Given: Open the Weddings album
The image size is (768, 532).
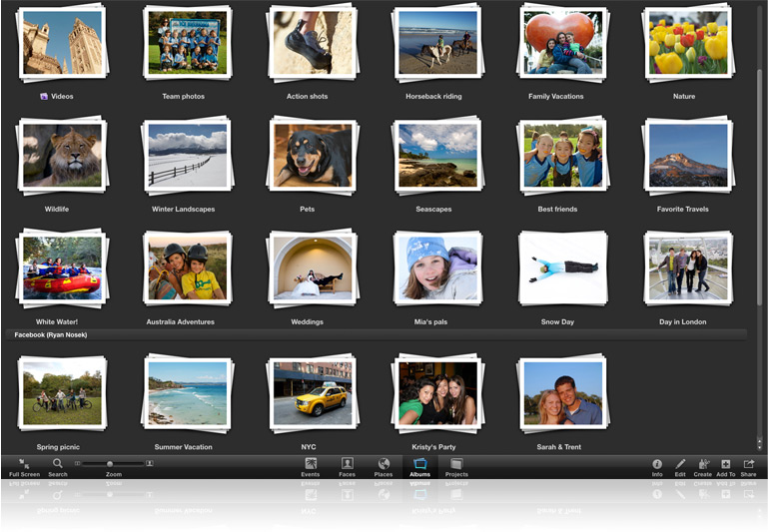Looking at the screenshot, I should point(313,268).
